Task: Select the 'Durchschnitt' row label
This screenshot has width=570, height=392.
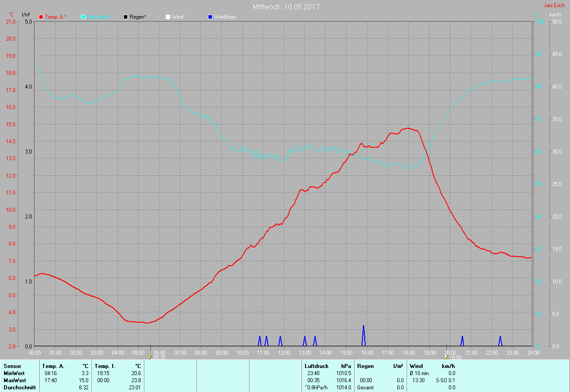Action: click(x=20, y=388)
